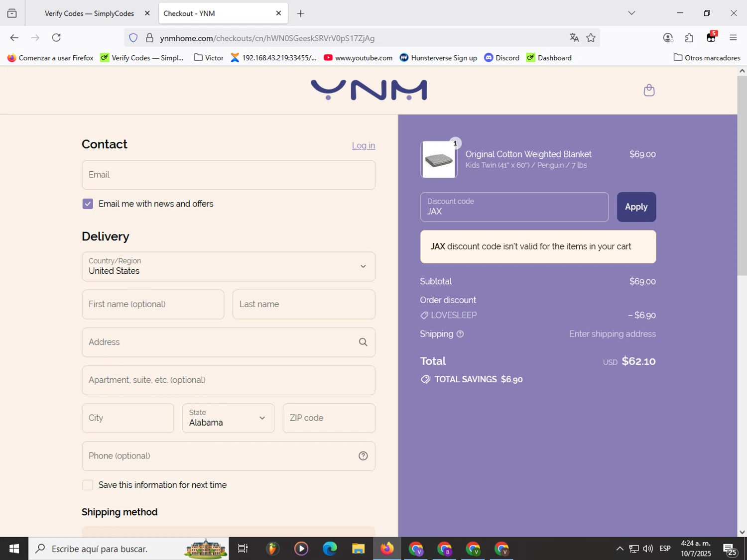Open File Explorer from taskbar
Image resolution: width=747 pixels, height=560 pixels.
358,549
